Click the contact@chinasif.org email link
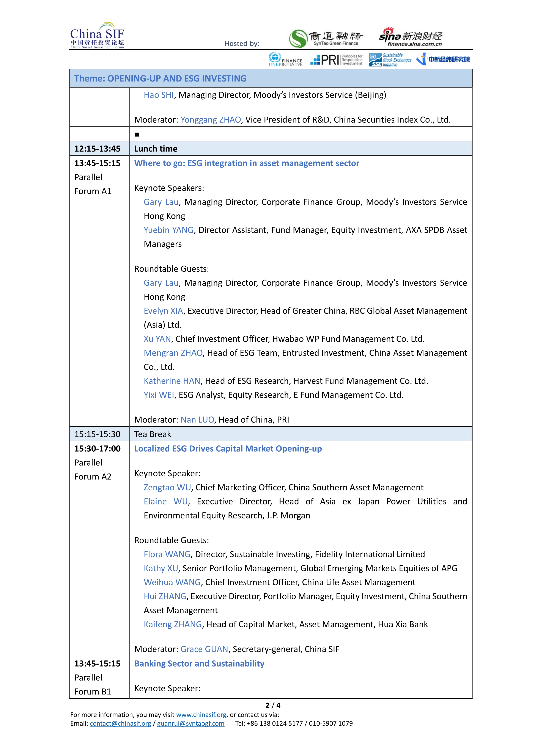This screenshot has width=535, height=756. pyautogui.click(x=120, y=723)
